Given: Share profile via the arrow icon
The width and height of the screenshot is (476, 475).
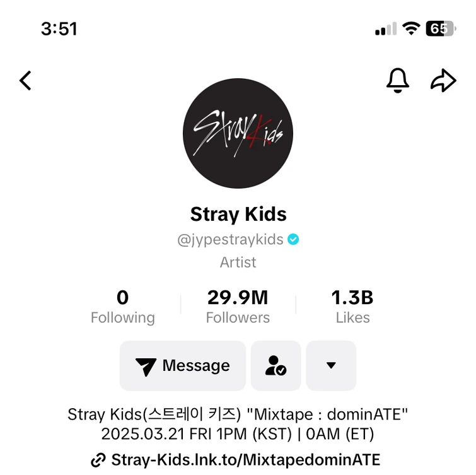Looking at the screenshot, I should [443, 80].
